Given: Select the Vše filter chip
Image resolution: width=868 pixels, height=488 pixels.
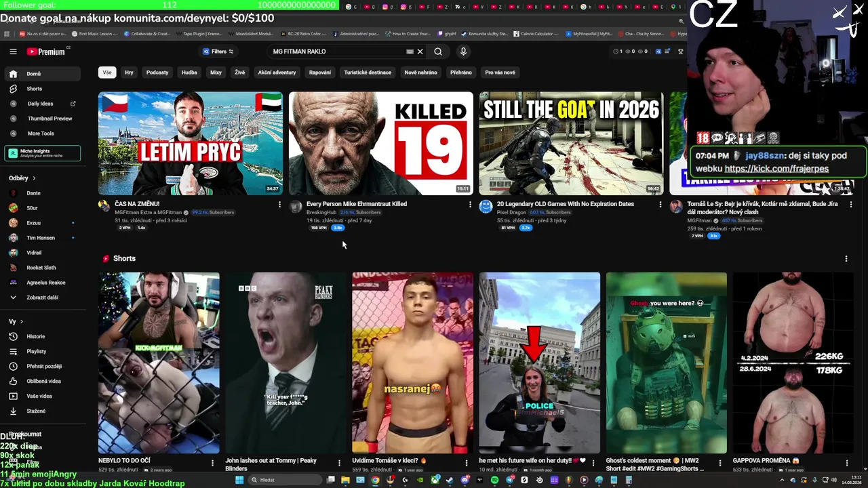Looking at the screenshot, I should click(x=106, y=73).
